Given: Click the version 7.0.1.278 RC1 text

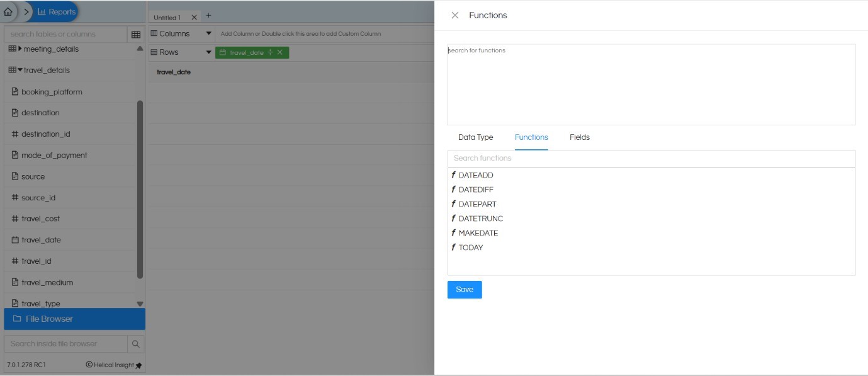Looking at the screenshot, I should [26, 365].
